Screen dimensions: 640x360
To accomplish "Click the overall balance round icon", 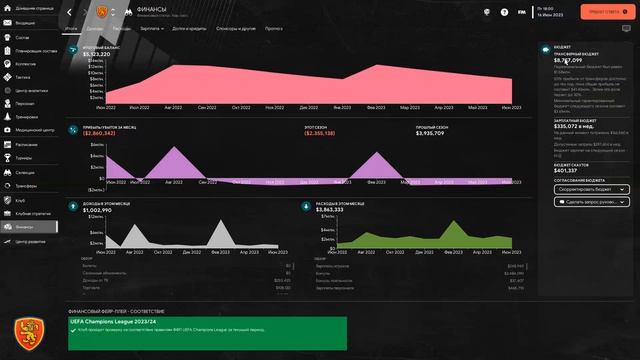I will point(73,50).
